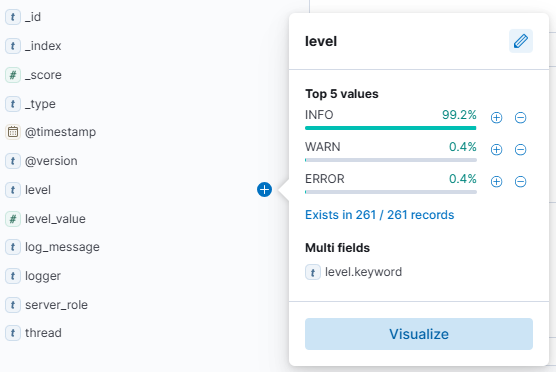Click the @timestamp calendar icon
The image size is (556, 372).
point(13,132)
